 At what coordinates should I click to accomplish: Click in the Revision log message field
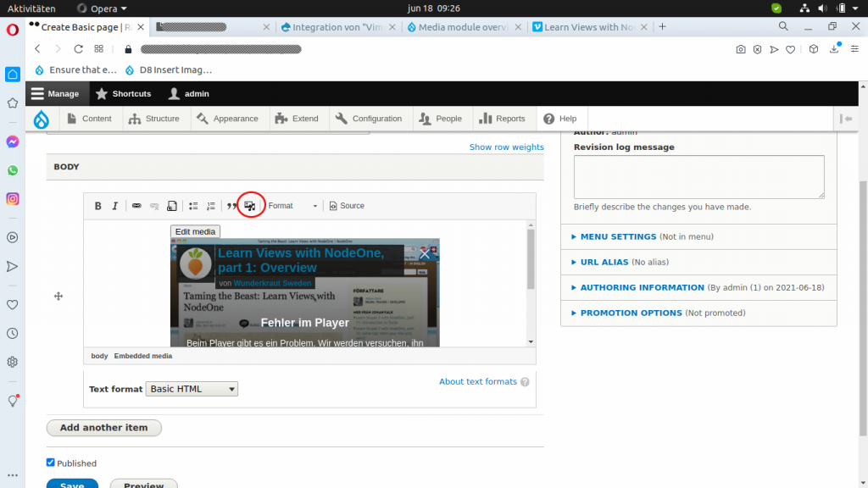pyautogui.click(x=698, y=176)
